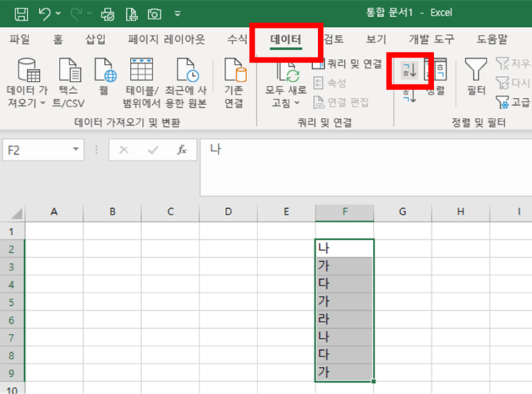Click the print preview icon
Screen dimensions: 532x394
pos(132,14)
